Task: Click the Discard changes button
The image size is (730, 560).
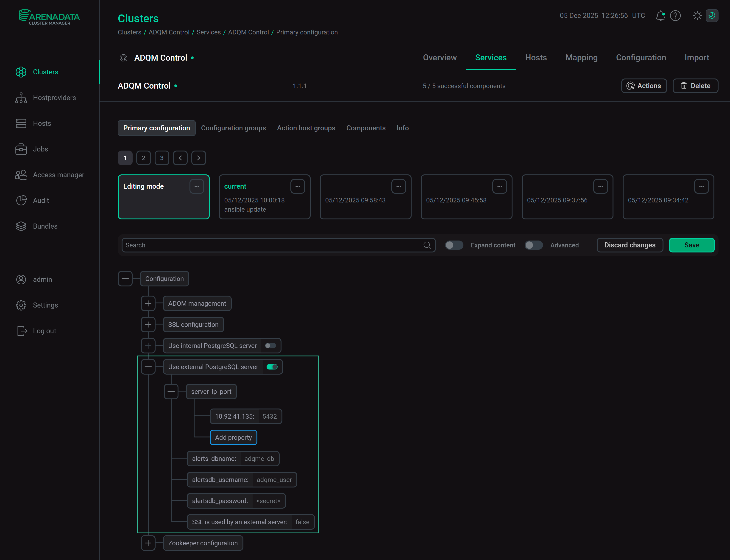Action: tap(629, 245)
